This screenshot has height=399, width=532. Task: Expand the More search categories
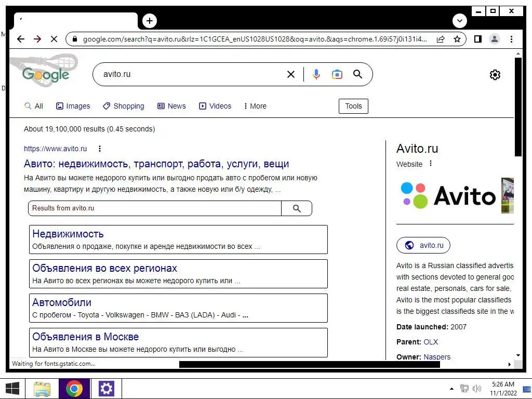[255, 106]
